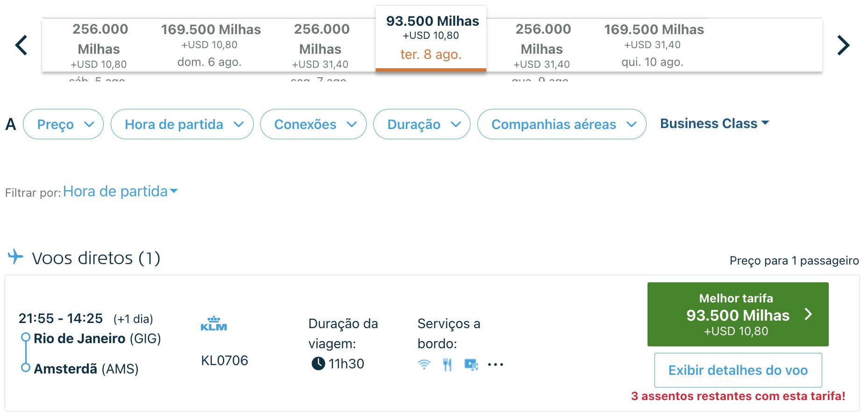
Task: Change cabin via Business Class dropdown
Action: click(x=714, y=123)
